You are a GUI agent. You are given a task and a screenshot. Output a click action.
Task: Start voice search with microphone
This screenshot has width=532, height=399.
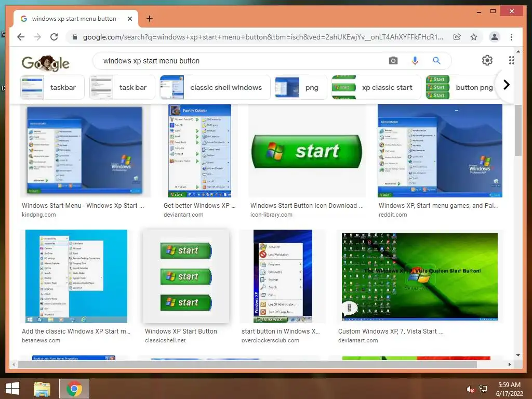(415, 61)
